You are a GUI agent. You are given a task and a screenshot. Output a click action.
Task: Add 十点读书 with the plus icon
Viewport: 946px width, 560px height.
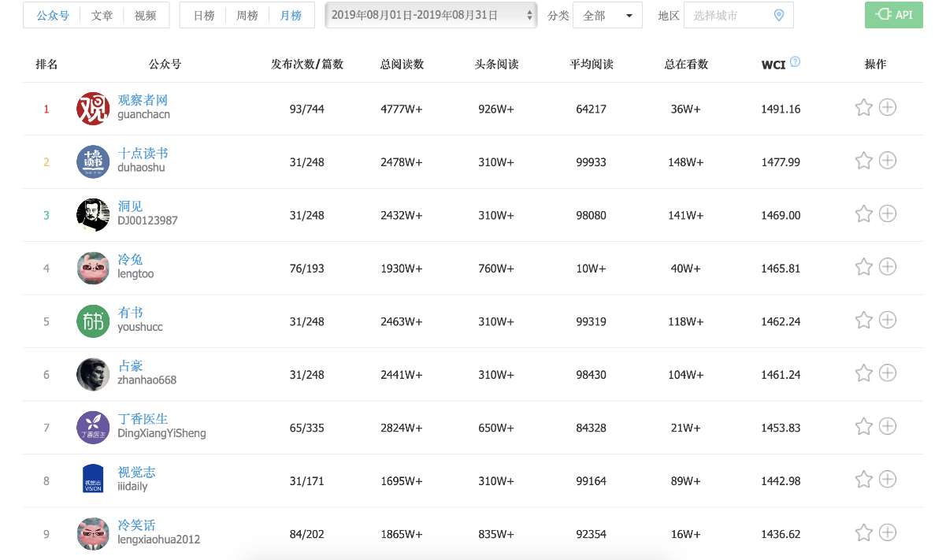pos(888,161)
